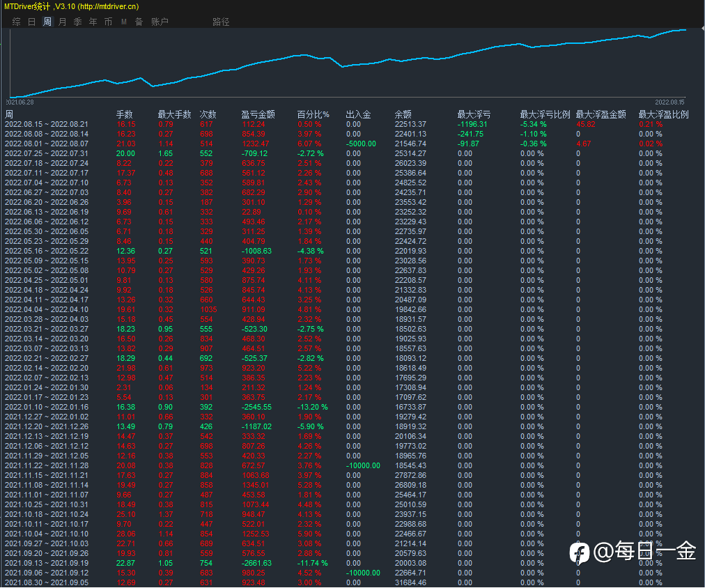Screen dimensions: 705x588
Task: Click the blue equity curve in the chart
Action: pos(342,66)
